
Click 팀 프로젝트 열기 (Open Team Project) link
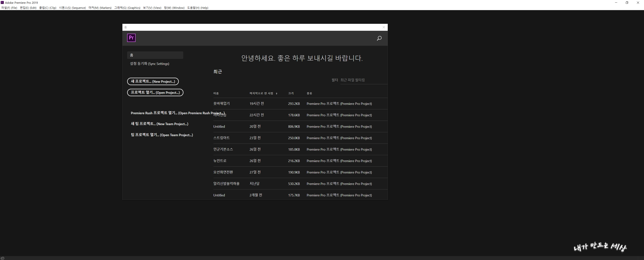point(162,135)
